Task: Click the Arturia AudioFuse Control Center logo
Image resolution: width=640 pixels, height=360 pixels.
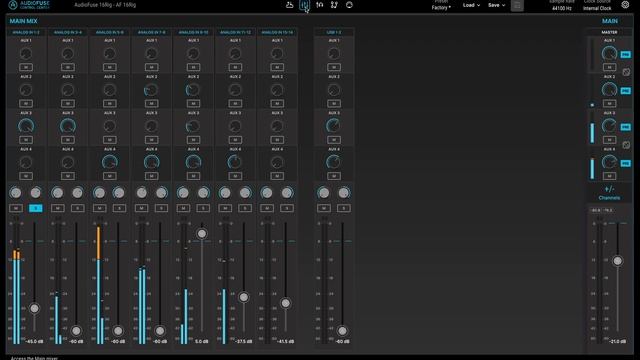Action: [29, 5]
